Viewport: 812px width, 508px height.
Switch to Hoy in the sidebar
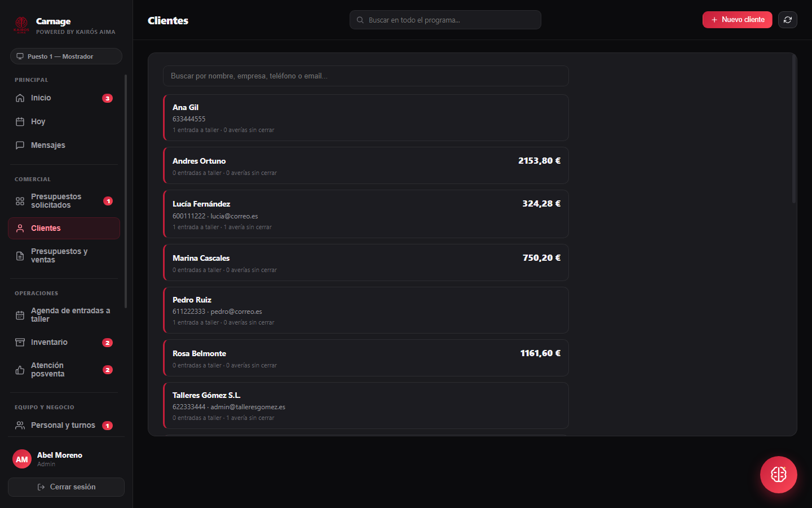click(x=64, y=122)
